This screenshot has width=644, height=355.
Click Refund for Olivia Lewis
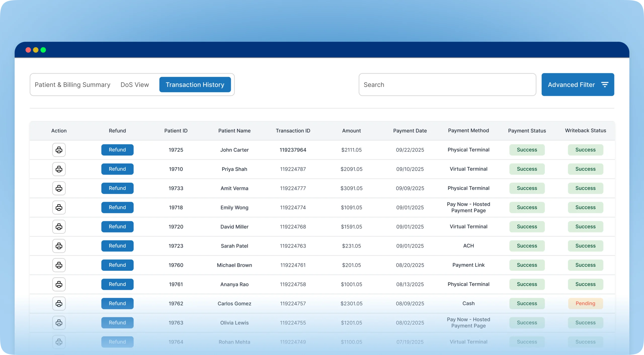tap(117, 323)
